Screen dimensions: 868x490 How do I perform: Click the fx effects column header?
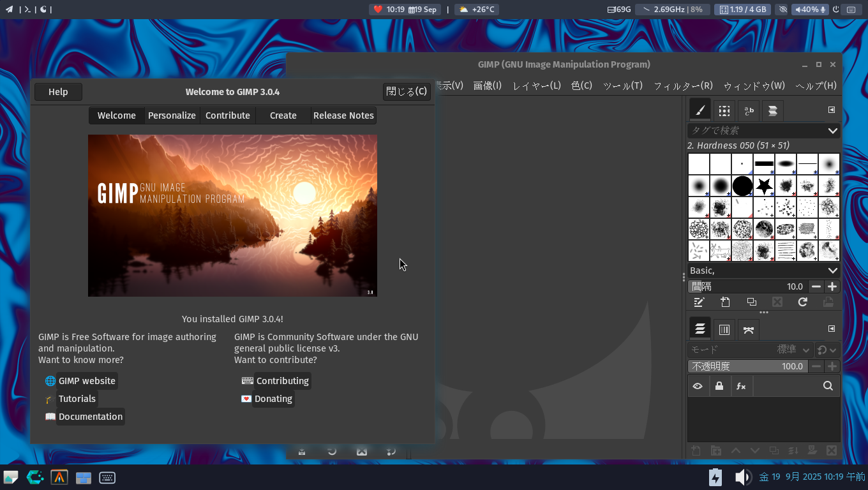pyautogui.click(x=741, y=386)
